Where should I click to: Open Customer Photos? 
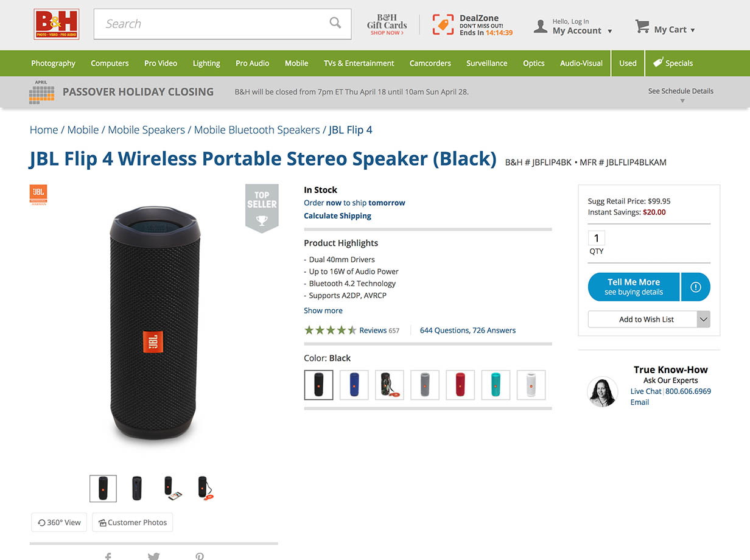tap(133, 522)
